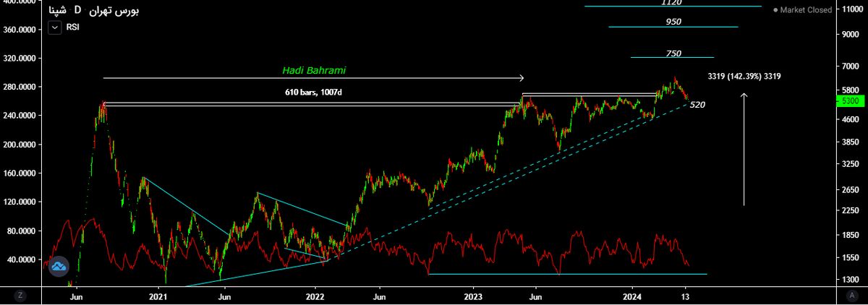This screenshot has width=868, height=305.
Task: Click 7000 on the right price scale
Action: pos(848,66)
